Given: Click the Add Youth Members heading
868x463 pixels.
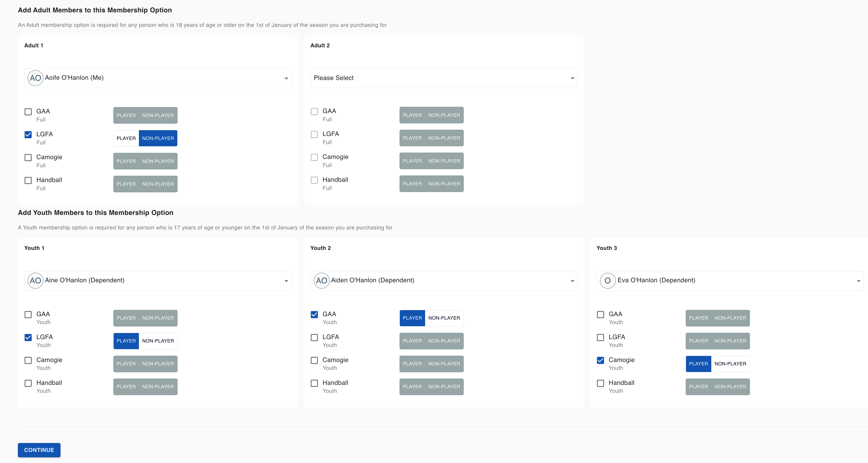Looking at the screenshot, I should click(x=95, y=213).
